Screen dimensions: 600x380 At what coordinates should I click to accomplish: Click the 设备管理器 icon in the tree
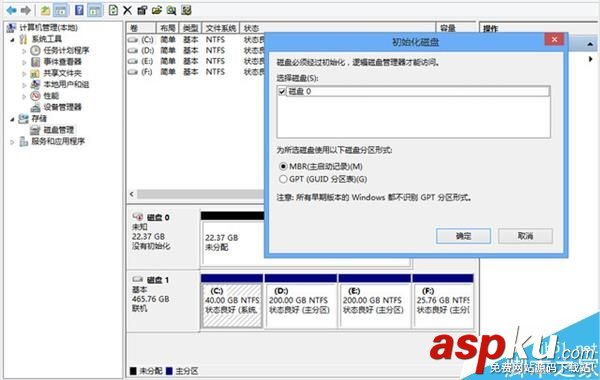pyautogui.click(x=36, y=107)
